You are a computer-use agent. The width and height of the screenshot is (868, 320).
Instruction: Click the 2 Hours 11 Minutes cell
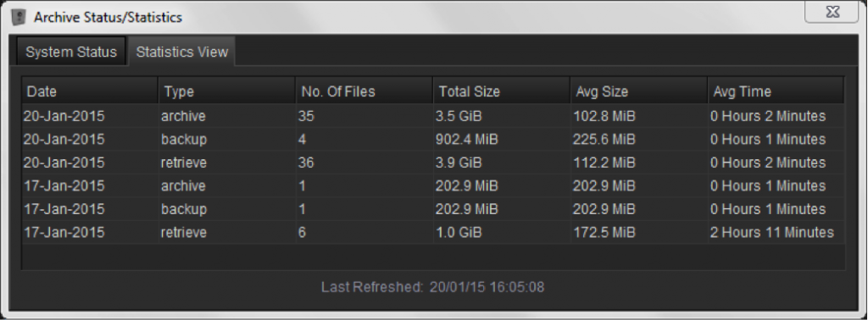(776, 232)
